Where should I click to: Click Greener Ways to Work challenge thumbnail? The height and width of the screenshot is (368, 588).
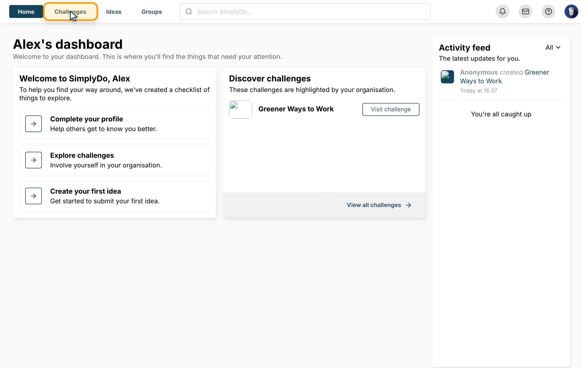240,109
